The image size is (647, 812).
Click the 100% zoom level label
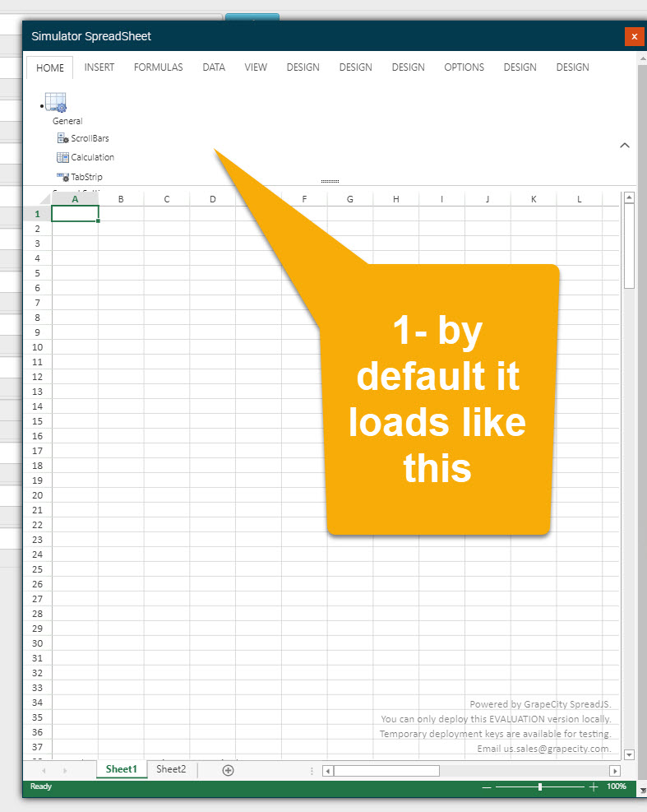pyautogui.click(x=616, y=787)
